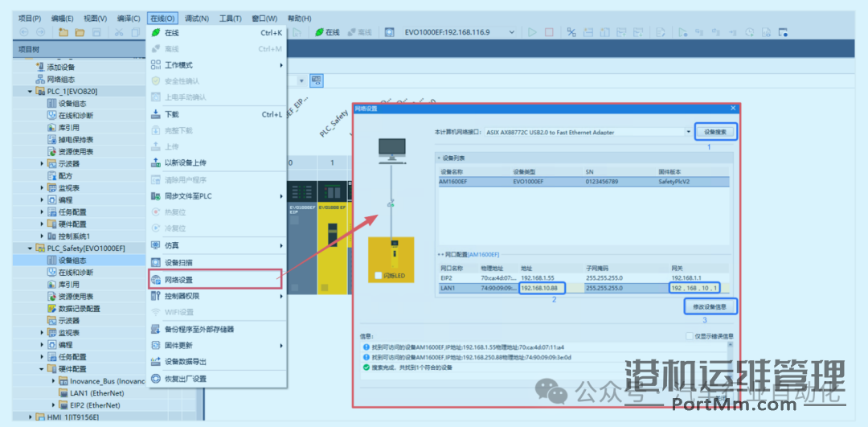Click the clock-with-play toolbar icon

(750, 32)
